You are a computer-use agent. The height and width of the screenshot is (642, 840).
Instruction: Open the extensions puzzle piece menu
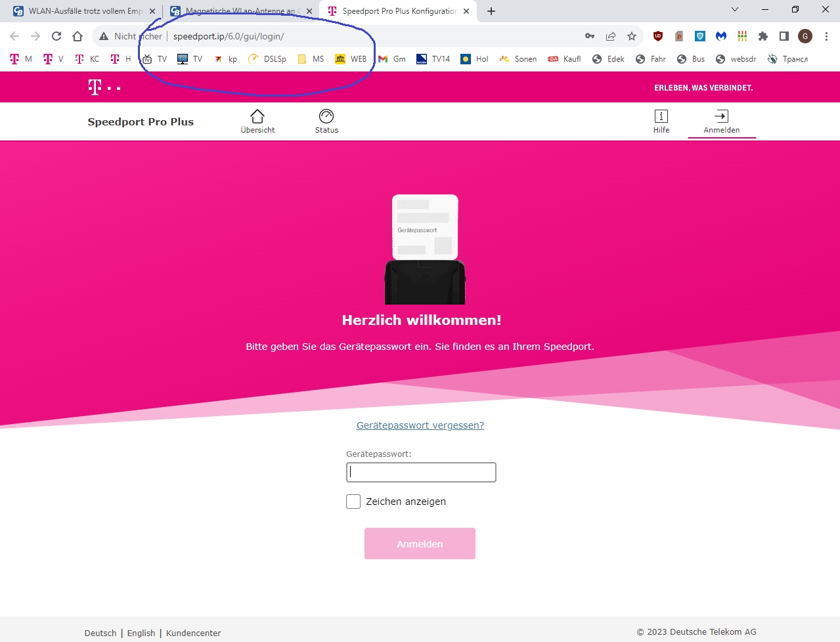pos(763,36)
